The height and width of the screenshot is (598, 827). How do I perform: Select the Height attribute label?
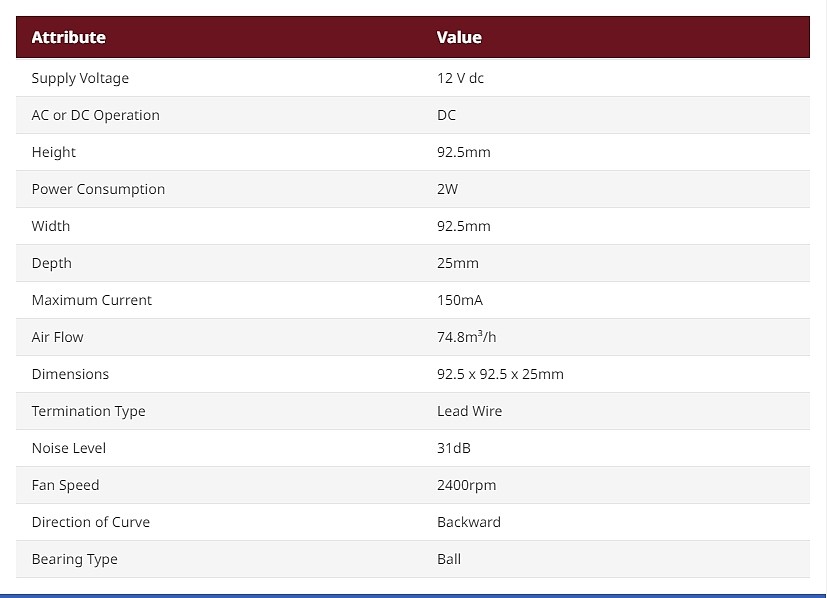[54, 152]
